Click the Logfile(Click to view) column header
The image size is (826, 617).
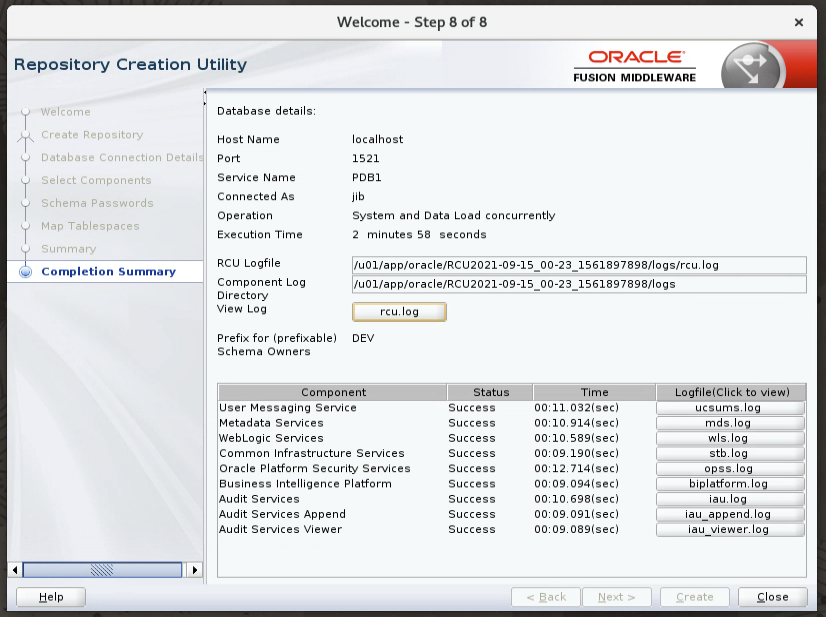(731, 392)
